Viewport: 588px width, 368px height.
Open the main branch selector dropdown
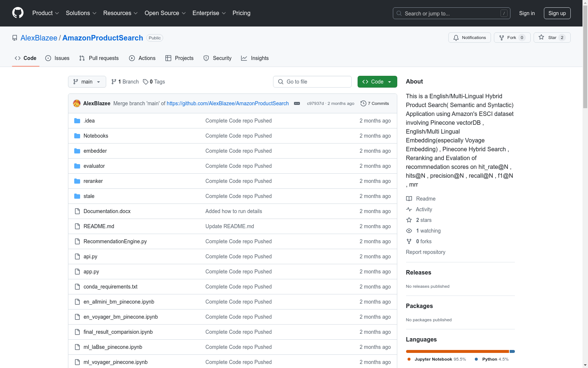click(87, 82)
